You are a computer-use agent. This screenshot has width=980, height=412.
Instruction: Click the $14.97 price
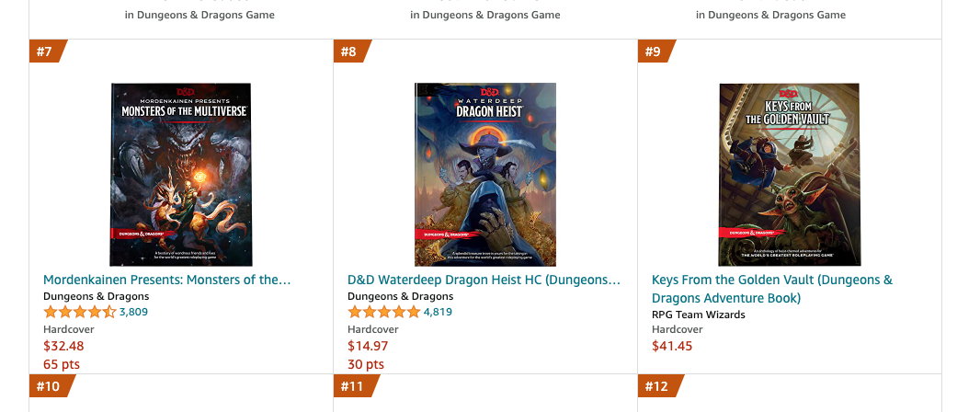[368, 346]
